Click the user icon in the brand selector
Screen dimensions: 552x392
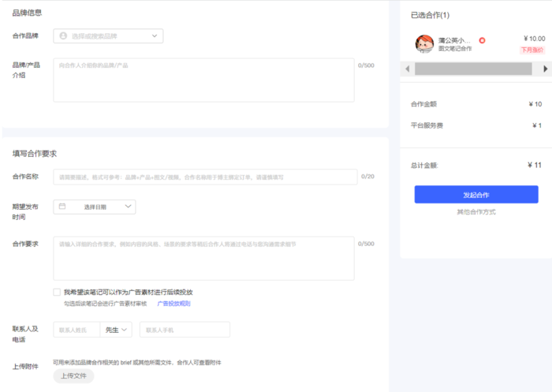(x=63, y=35)
